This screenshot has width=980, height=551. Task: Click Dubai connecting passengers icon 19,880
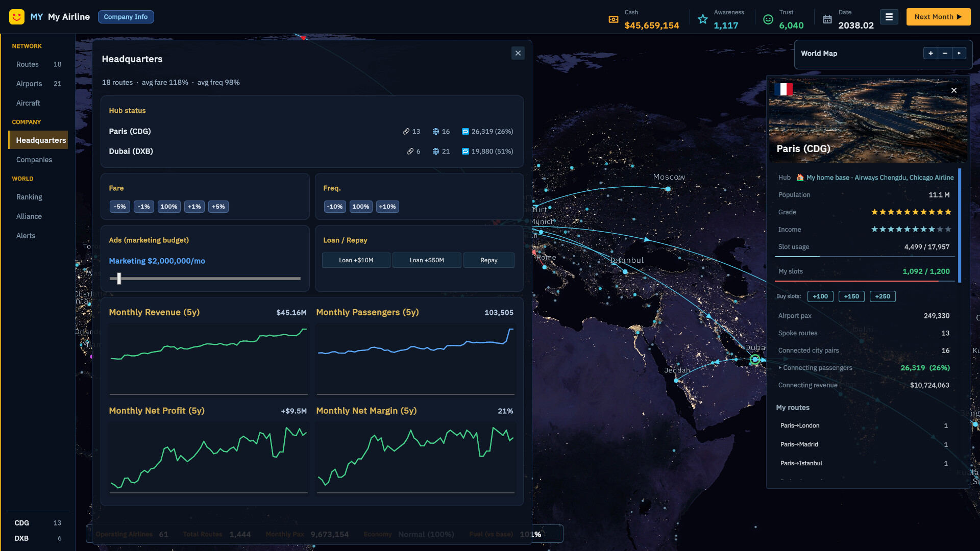465,151
